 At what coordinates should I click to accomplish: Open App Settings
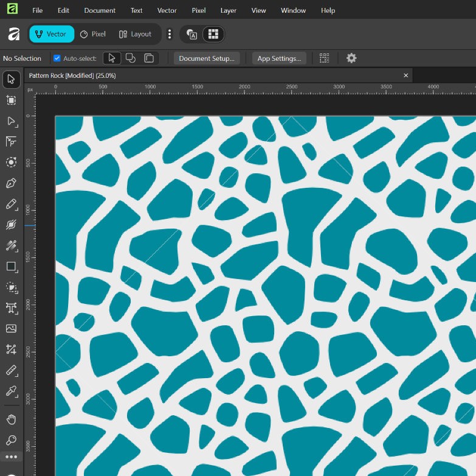click(279, 58)
